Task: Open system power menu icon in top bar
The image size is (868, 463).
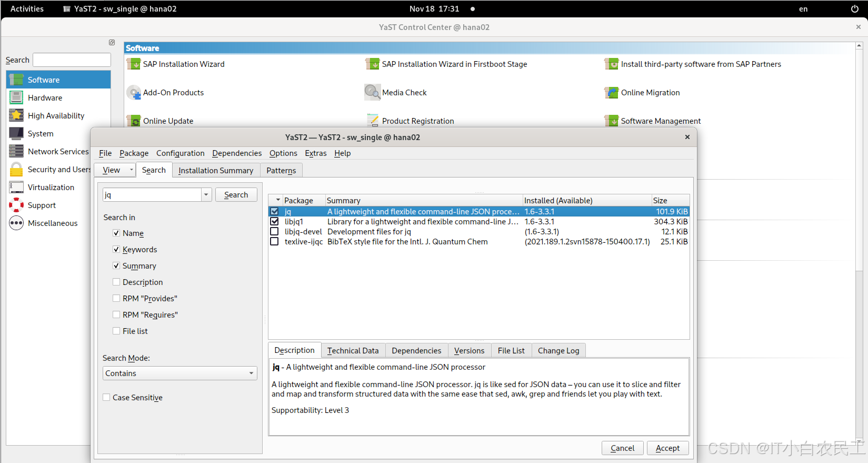Action: (855, 8)
